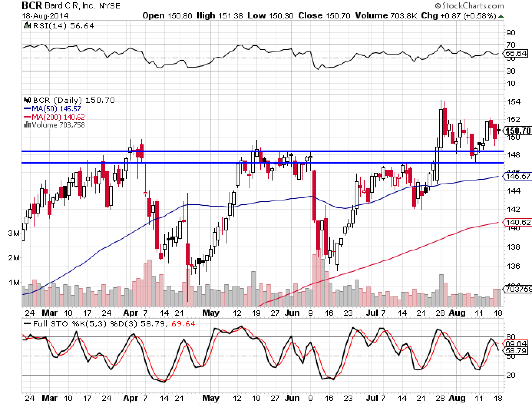The image size is (532, 404).
Task: Click the BCR (Daily) 150.70 legend text
Action: [x=74, y=100]
